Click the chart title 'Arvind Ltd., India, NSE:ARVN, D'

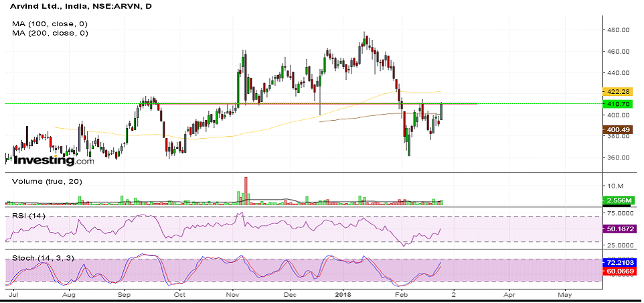[80, 7]
